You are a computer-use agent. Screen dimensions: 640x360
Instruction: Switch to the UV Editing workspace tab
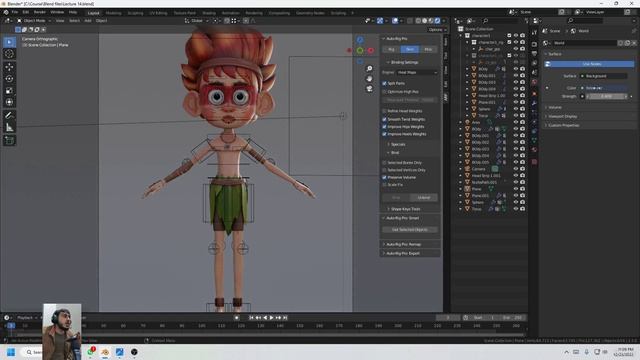(158, 13)
